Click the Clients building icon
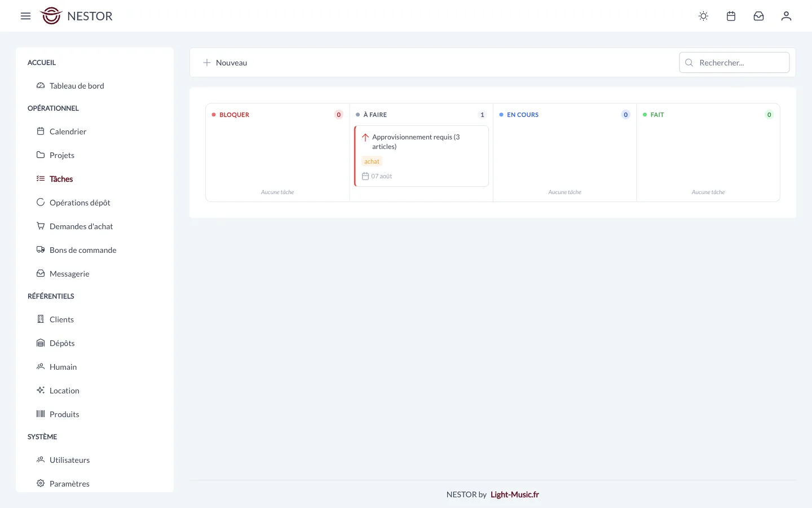The image size is (812, 508). point(41,319)
